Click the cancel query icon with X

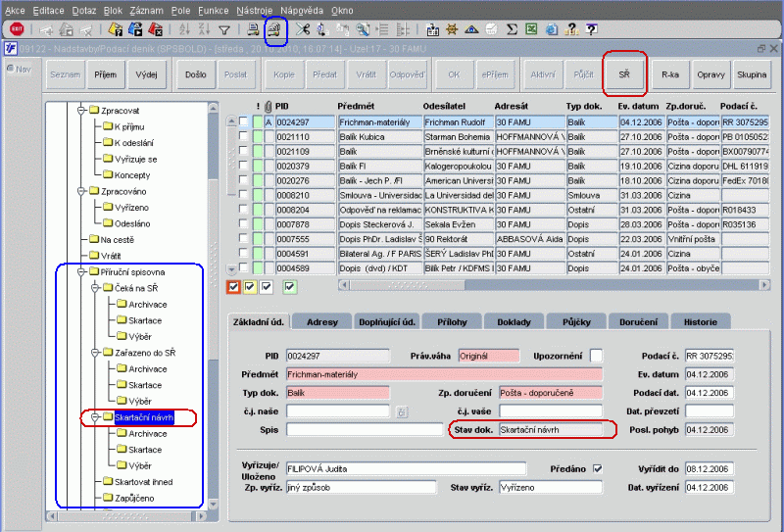click(x=156, y=29)
